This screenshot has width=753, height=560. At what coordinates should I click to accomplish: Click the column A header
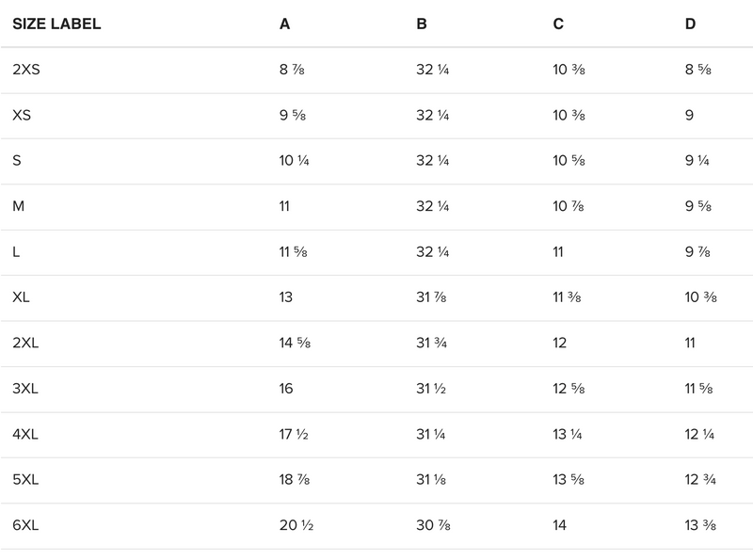tap(285, 24)
